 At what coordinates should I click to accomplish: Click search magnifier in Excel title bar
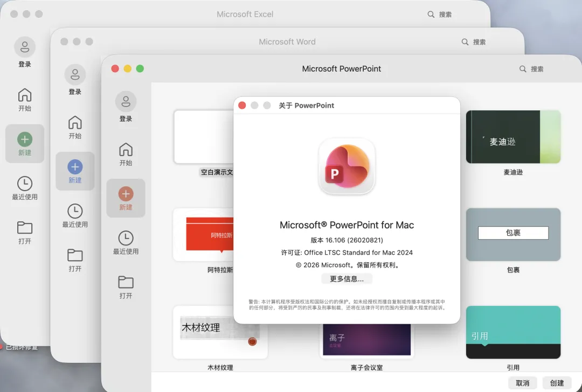click(431, 15)
